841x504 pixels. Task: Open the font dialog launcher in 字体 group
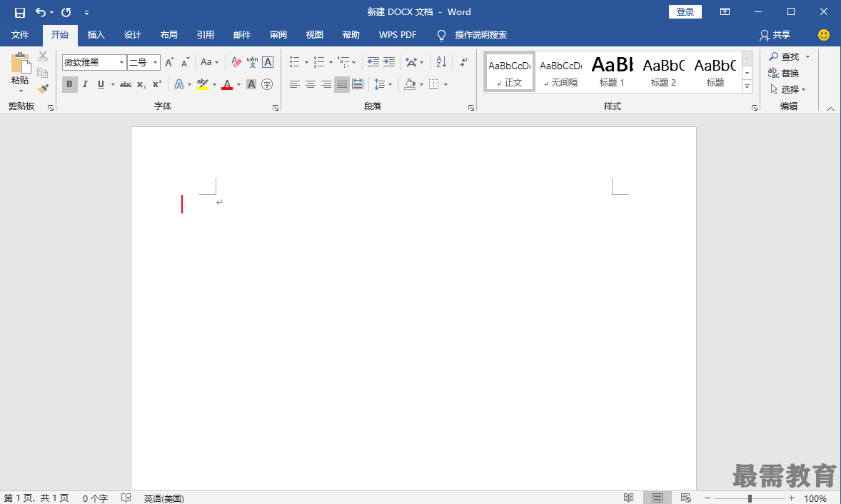pos(276,108)
